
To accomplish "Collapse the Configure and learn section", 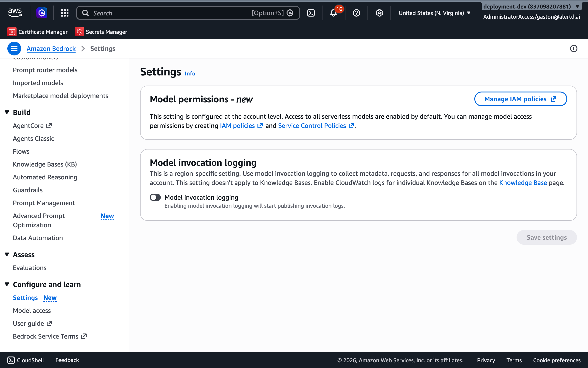I will pyautogui.click(x=7, y=284).
